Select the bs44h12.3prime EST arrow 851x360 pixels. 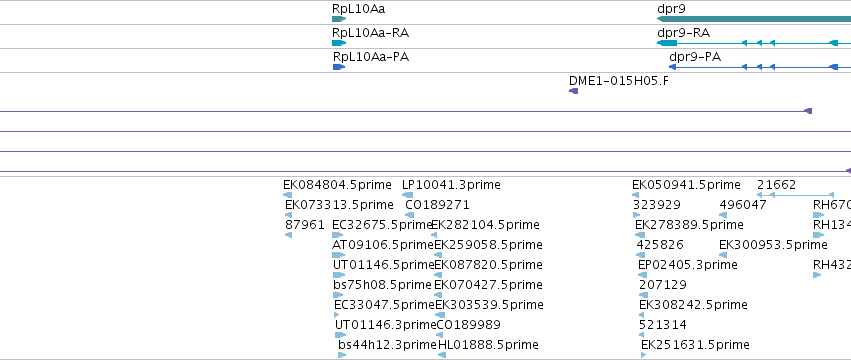coord(342,355)
